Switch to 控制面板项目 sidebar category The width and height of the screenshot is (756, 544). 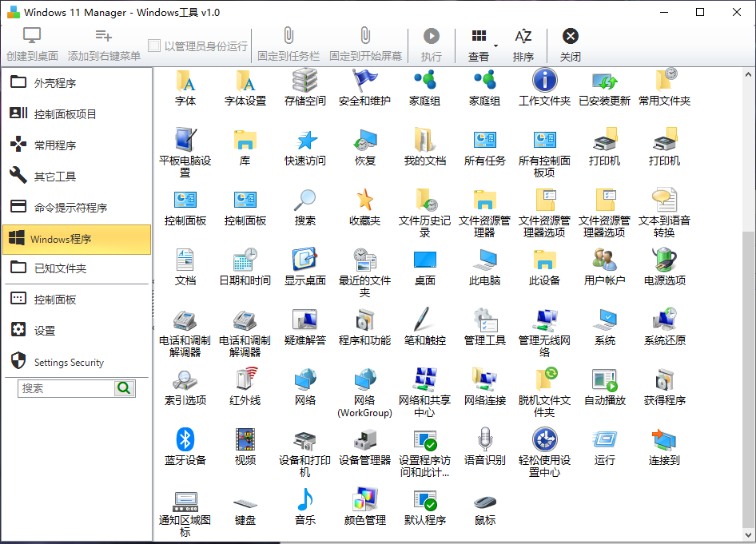[78, 113]
